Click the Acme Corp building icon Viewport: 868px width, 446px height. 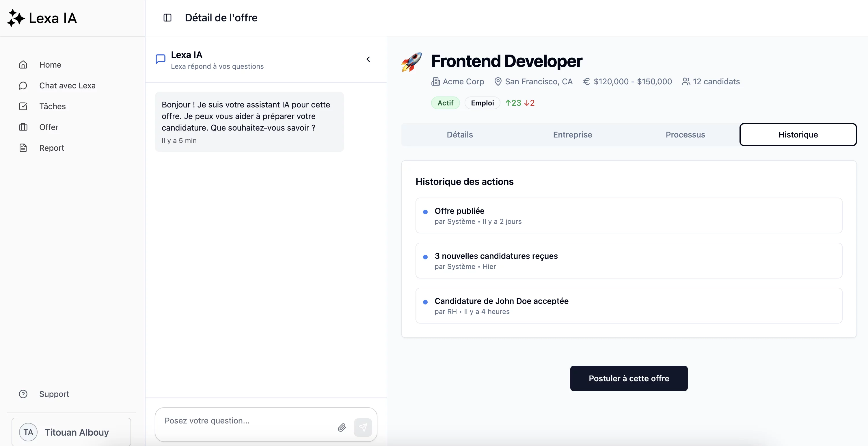(x=435, y=82)
